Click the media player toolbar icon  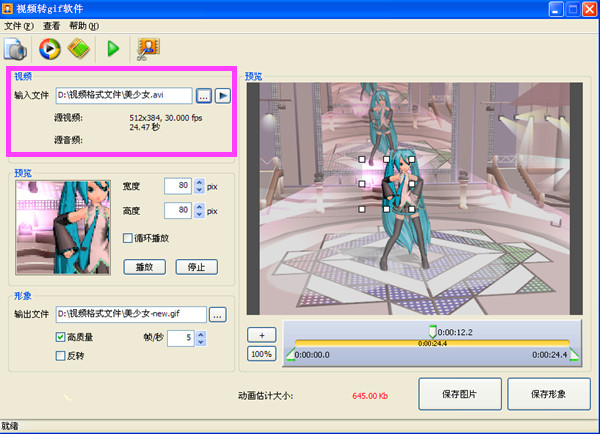(x=50, y=49)
